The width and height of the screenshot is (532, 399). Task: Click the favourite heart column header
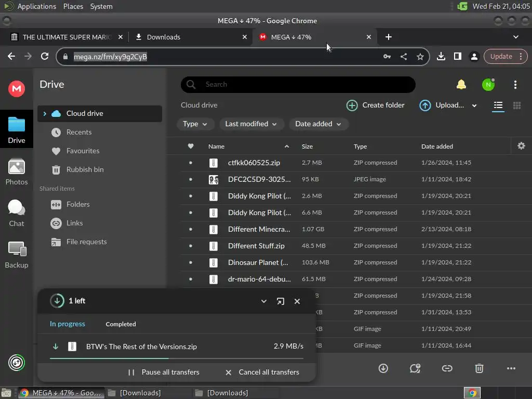[x=190, y=146]
